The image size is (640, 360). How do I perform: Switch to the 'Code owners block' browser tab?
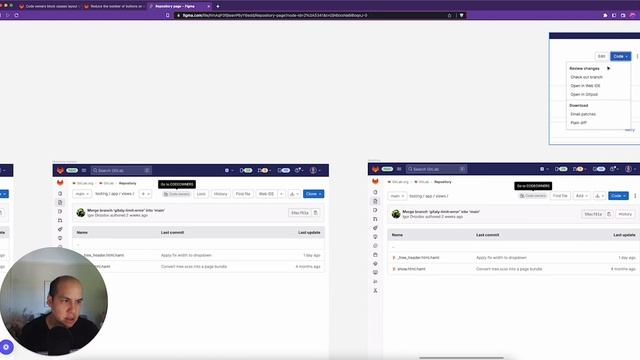(48, 6)
